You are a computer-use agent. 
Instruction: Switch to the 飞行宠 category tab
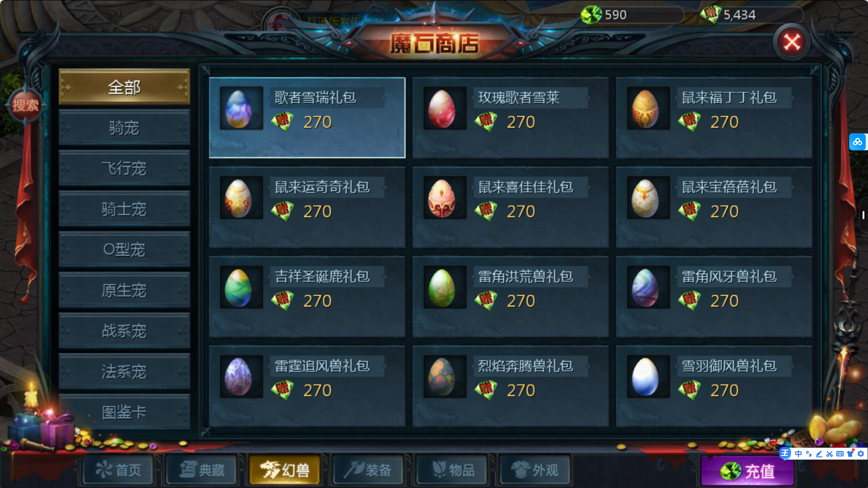point(124,169)
